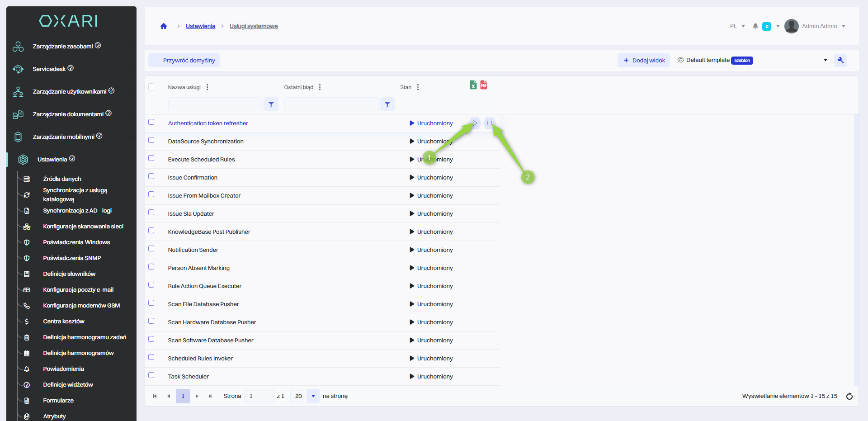Open Servicedesk in the sidebar
Image resolution: width=868 pixels, height=421 pixels.
point(49,69)
